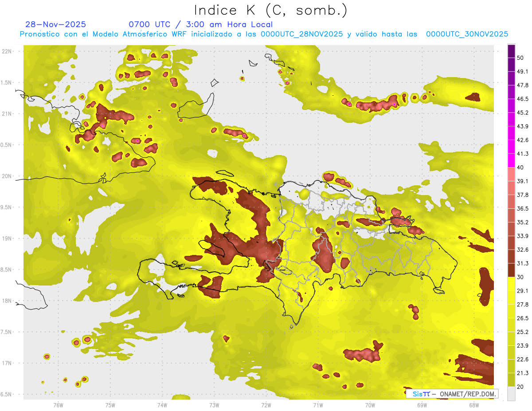Click the '70W' longitude axis label
The width and height of the screenshot is (532, 411).
tap(370, 405)
